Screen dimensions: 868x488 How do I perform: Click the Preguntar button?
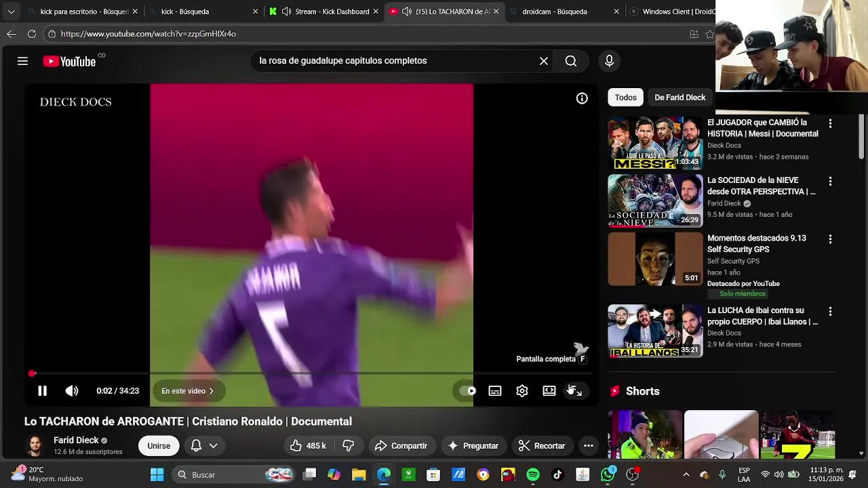pyautogui.click(x=473, y=446)
